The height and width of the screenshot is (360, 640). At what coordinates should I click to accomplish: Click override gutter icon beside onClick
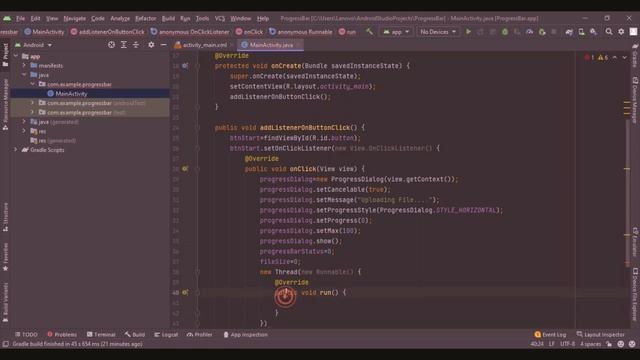[185, 169]
